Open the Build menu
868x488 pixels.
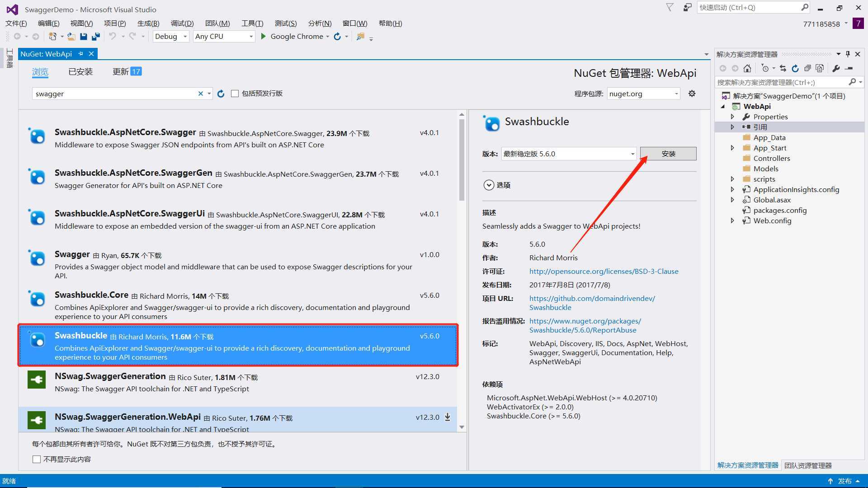point(148,23)
